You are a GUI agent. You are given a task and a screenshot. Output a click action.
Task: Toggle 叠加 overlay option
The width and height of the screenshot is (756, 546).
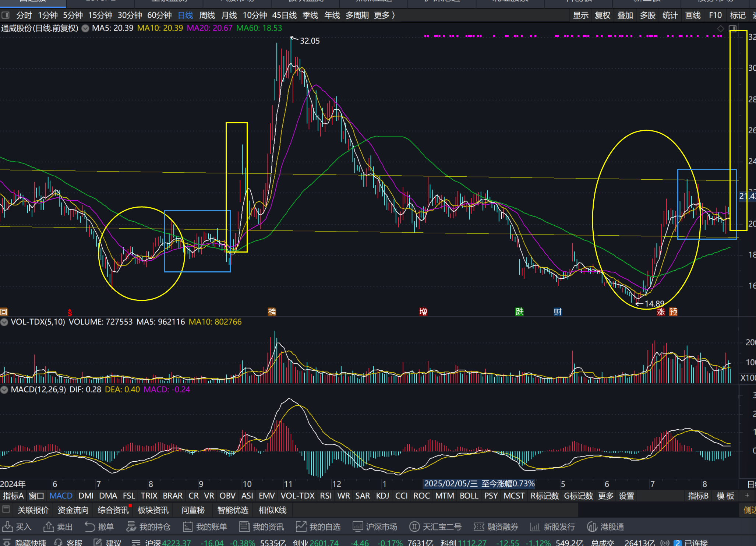tap(625, 15)
